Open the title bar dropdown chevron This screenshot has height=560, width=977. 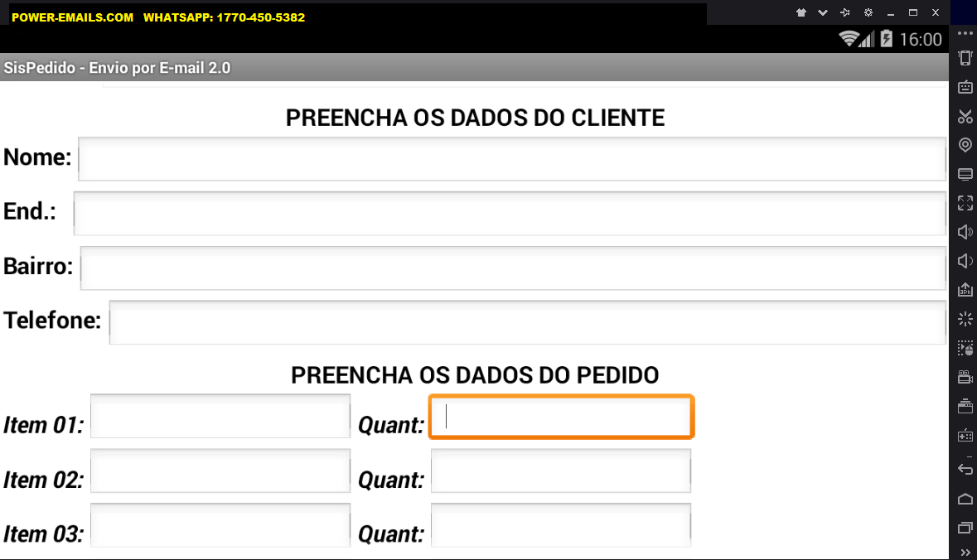tap(823, 12)
